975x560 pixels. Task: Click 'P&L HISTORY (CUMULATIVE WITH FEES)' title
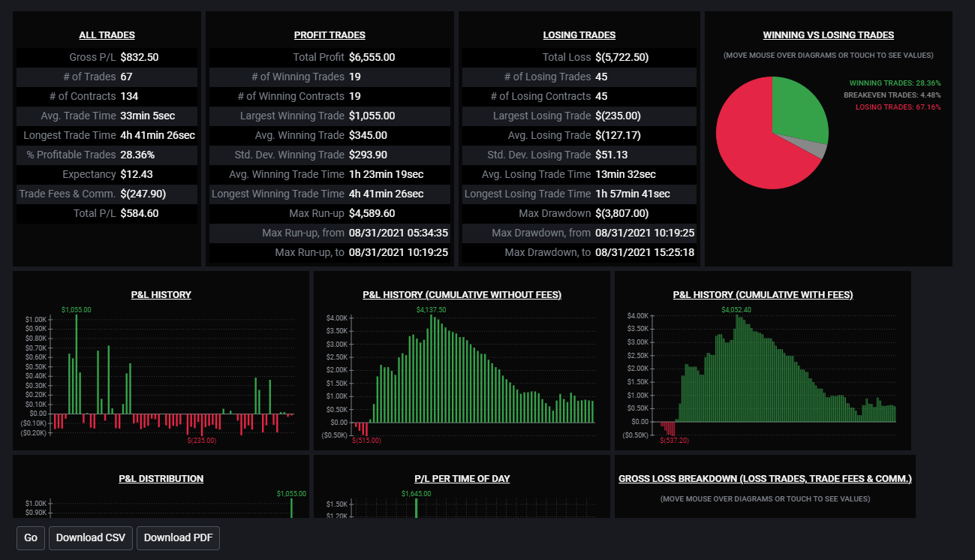point(763,295)
